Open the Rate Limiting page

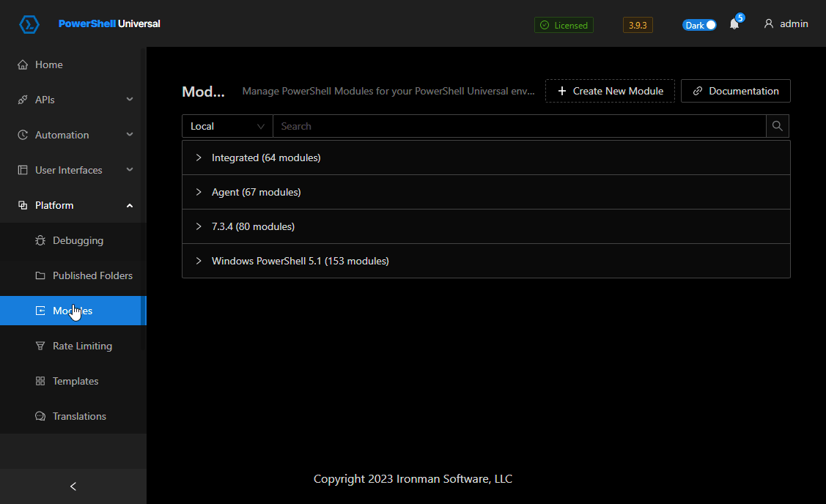[82, 346]
